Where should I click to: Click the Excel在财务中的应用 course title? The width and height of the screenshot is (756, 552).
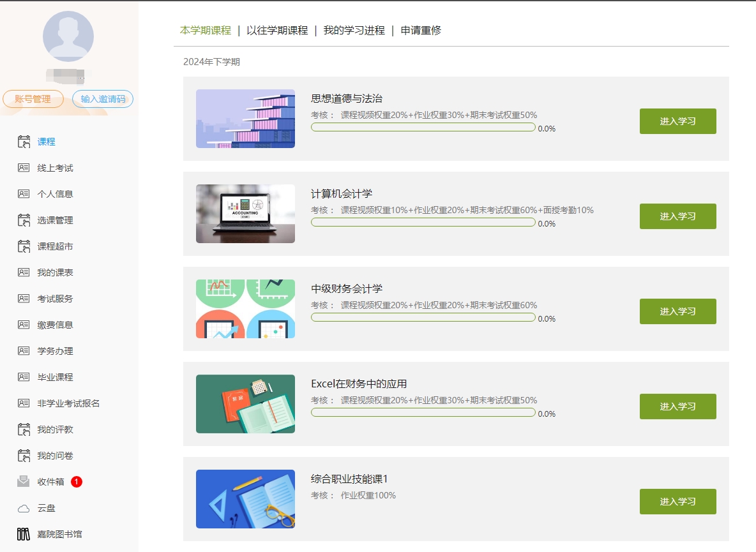(x=359, y=384)
